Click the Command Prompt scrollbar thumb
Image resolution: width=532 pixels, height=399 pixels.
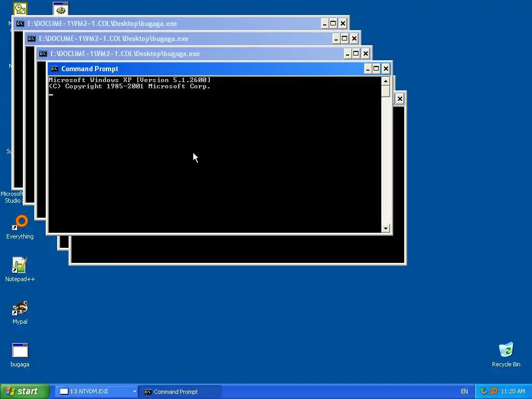(x=385, y=91)
